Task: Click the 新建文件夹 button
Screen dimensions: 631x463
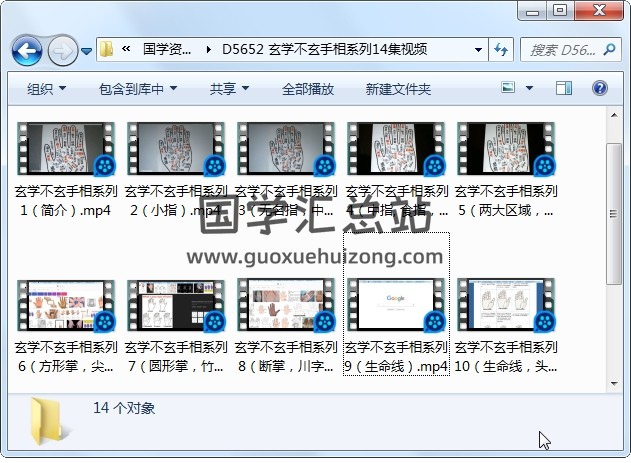Action: pyautogui.click(x=398, y=89)
